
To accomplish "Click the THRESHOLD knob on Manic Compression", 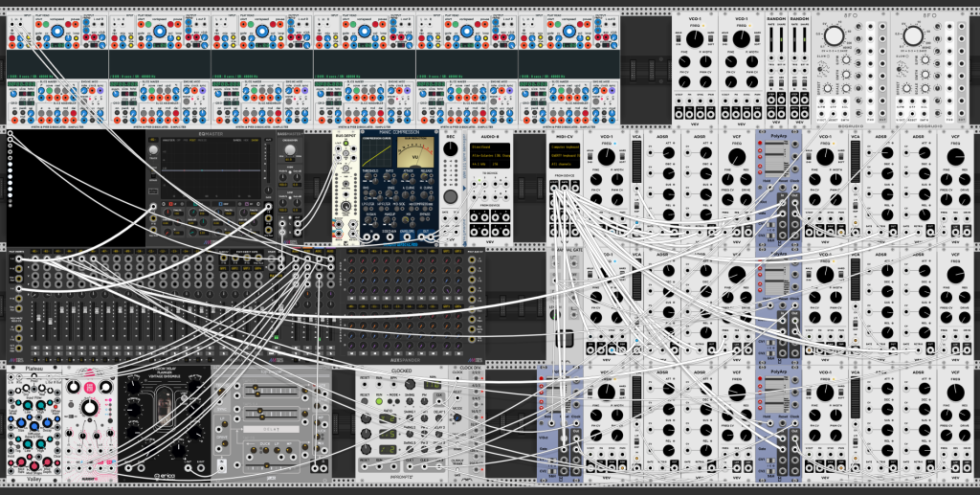I will (x=368, y=176).
